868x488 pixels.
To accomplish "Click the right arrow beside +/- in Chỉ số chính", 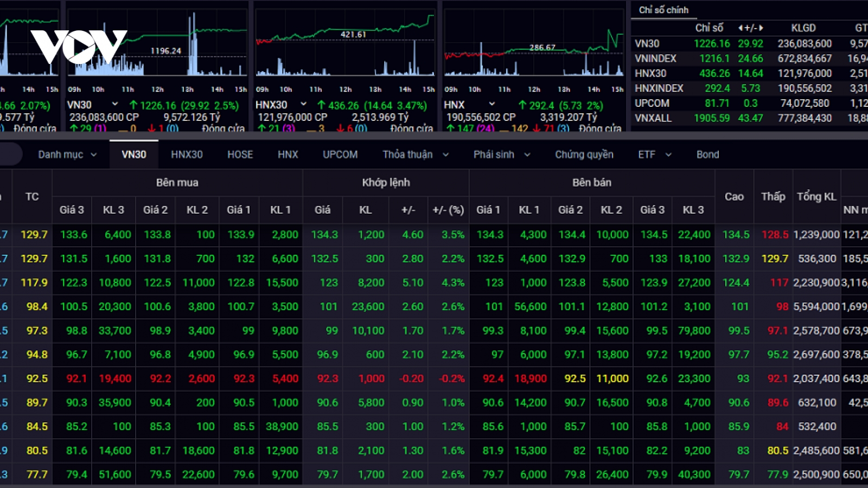I will point(761,28).
